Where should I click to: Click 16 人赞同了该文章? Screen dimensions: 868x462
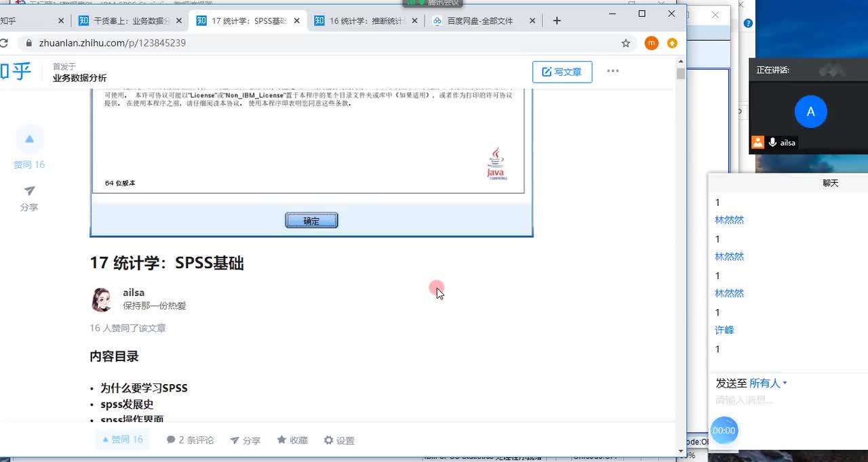pyautogui.click(x=127, y=329)
